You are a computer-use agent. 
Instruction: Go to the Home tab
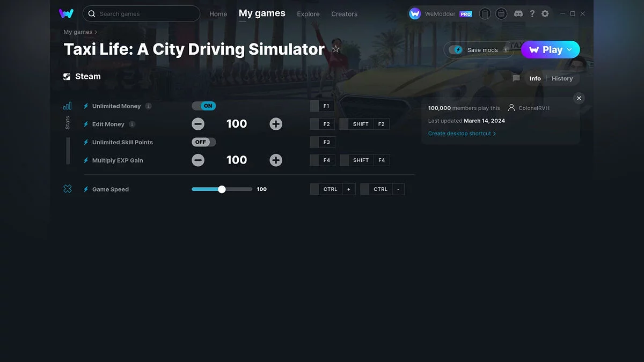[x=218, y=14]
